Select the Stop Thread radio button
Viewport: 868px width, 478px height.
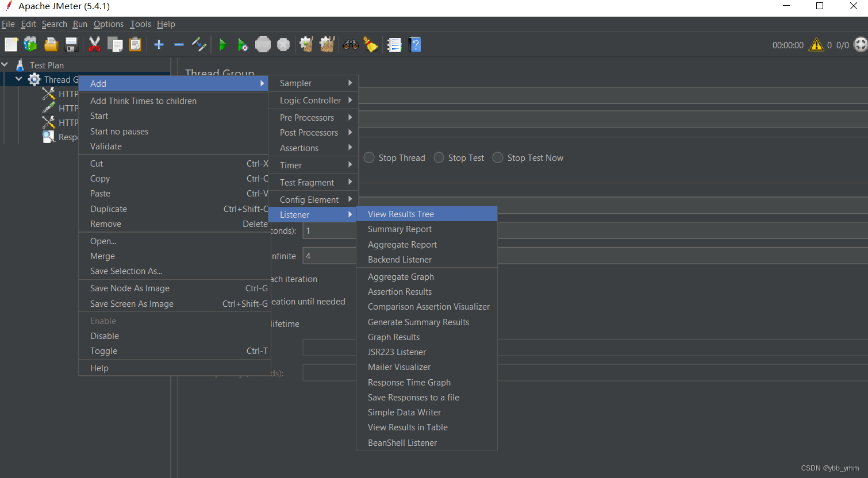point(369,157)
